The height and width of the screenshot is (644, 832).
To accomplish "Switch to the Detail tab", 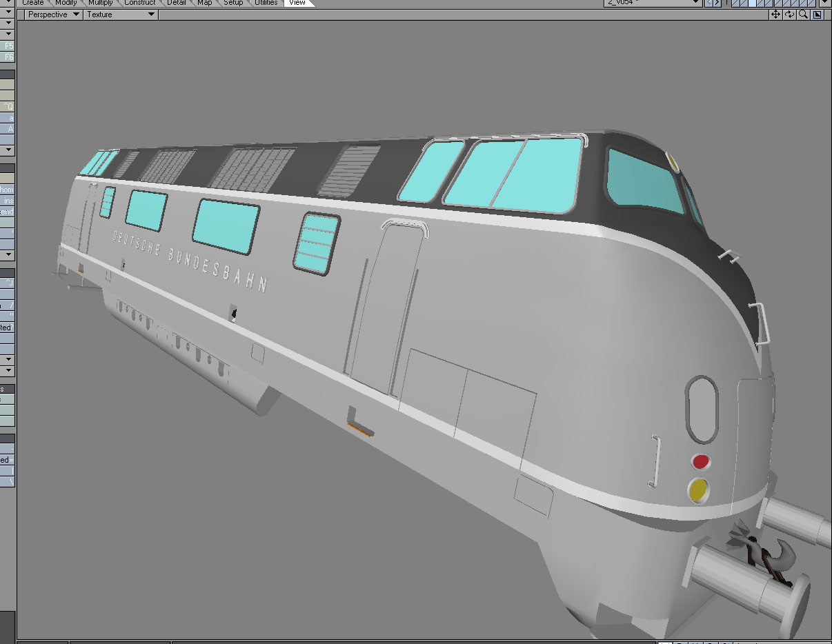I will tap(177, 3).
